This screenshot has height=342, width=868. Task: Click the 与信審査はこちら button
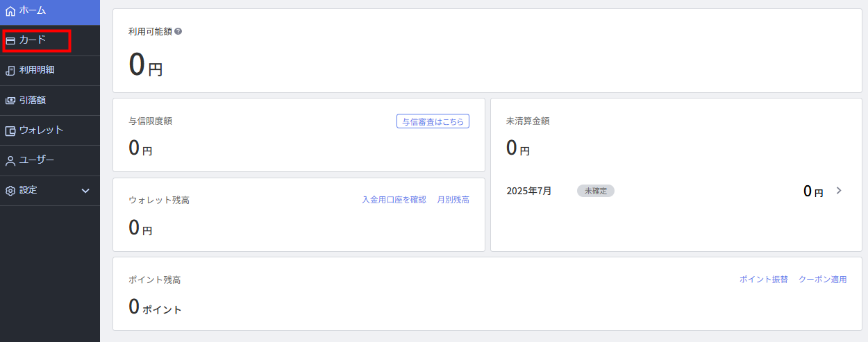pyautogui.click(x=433, y=121)
